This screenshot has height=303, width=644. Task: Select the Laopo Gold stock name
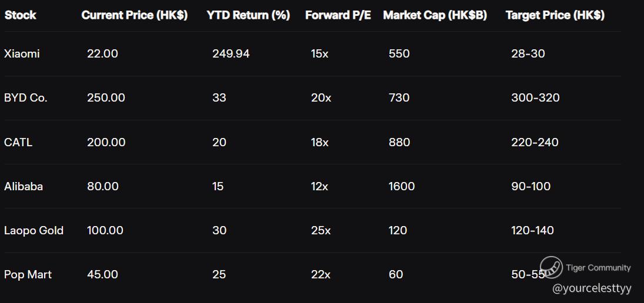click(34, 230)
